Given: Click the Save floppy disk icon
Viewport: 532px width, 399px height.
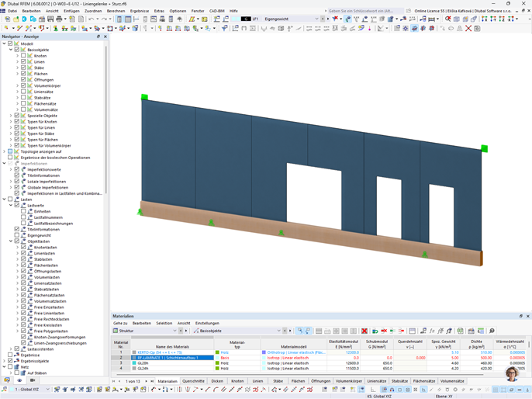Looking at the screenshot, I should click(x=50, y=19).
